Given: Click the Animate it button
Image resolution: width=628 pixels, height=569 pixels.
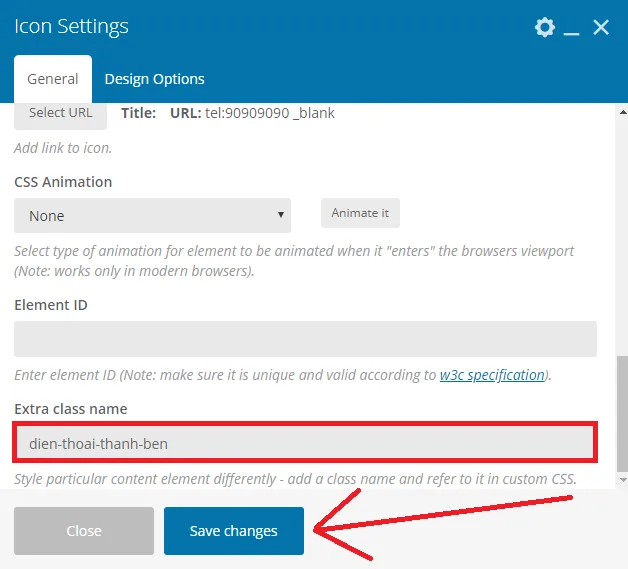Looking at the screenshot, I should click(360, 213).
